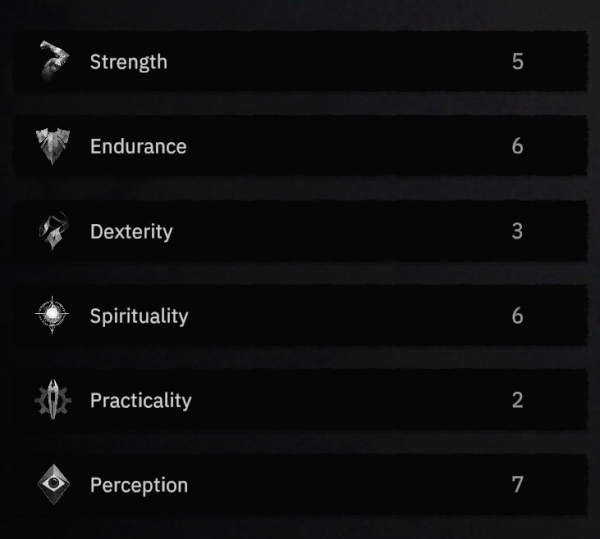Select the Practicality attribute label
This screenshot has height=539, width=600.
[x=140, y=401]
